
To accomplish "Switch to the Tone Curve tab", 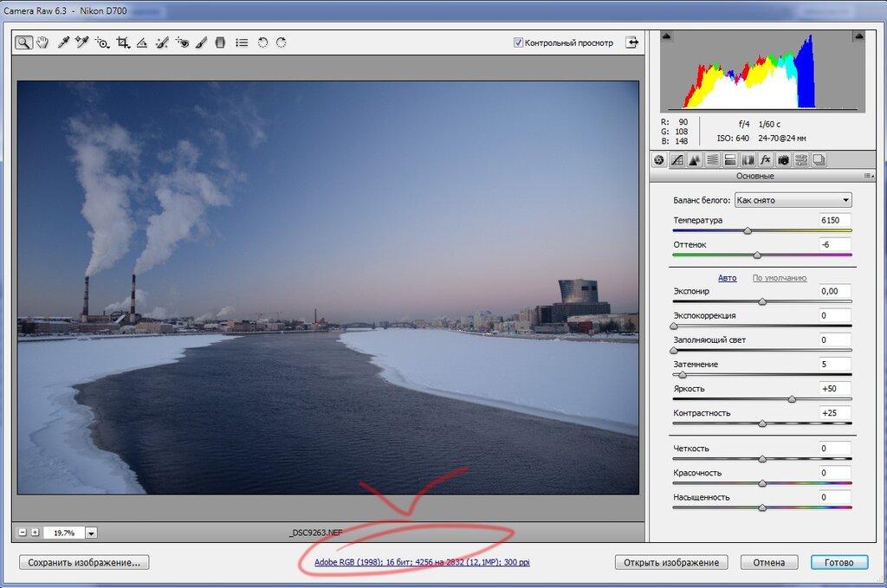I will click(x=677, y=160).
